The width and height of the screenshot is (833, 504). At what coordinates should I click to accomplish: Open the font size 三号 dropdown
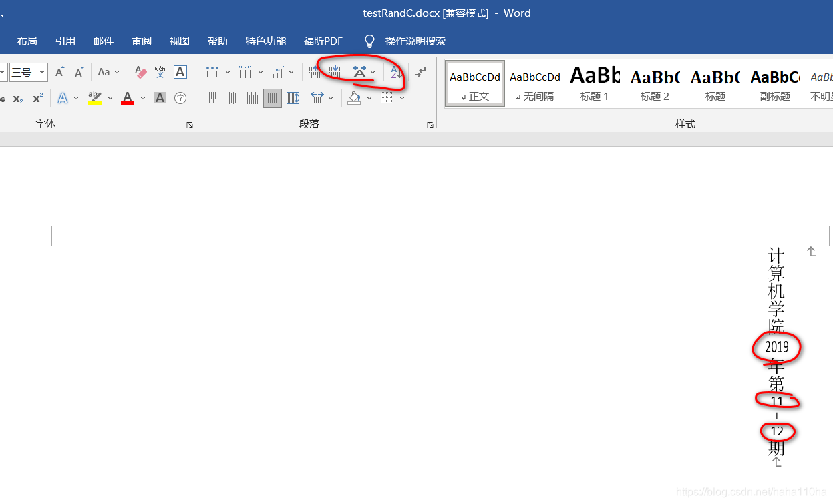(x=43, y=72)
